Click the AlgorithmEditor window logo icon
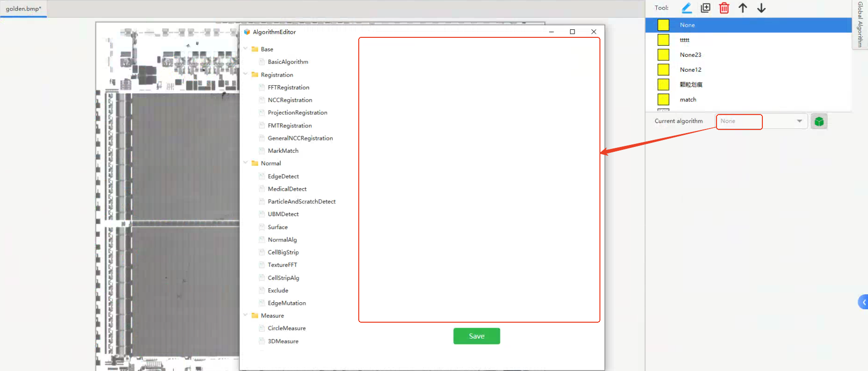The image size is (868, 371). click(x=247, y=32)
